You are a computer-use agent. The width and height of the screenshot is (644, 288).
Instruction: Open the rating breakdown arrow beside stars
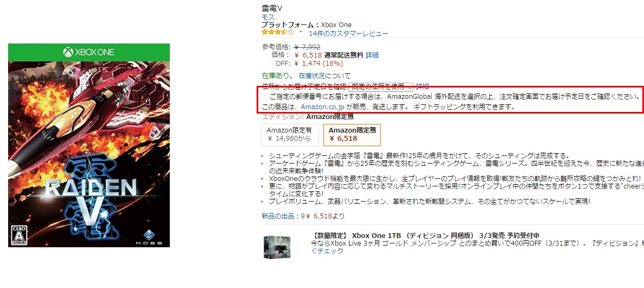[300, 32]
